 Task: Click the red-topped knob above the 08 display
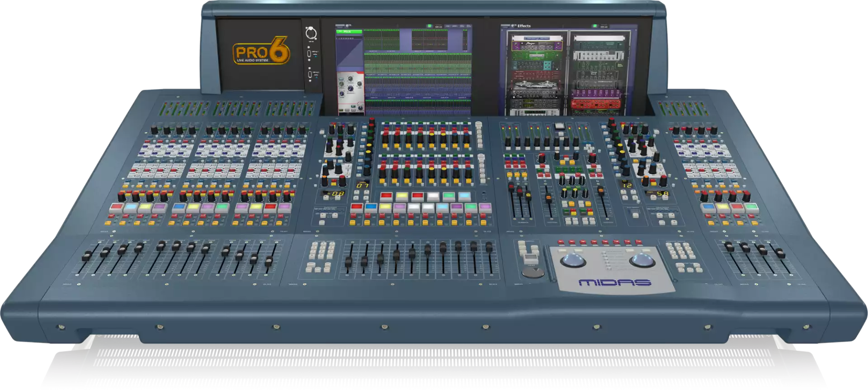click(x=343, y=180)
